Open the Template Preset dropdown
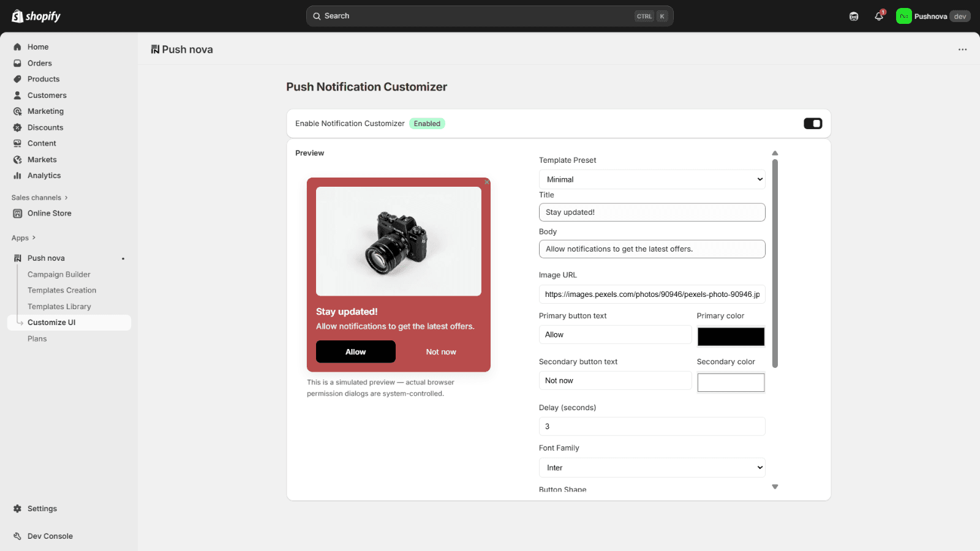Screen dimensions: 980x551 [651, 179]
